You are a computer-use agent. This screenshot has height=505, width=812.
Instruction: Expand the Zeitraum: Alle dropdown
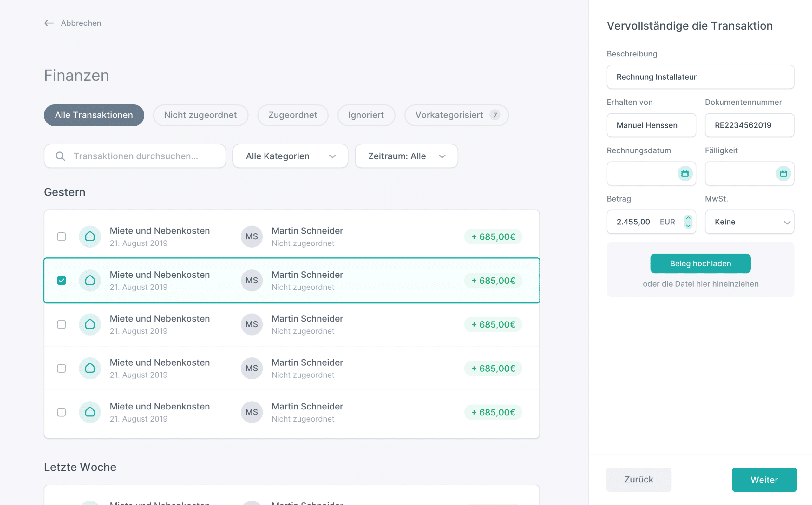point(406,156)
